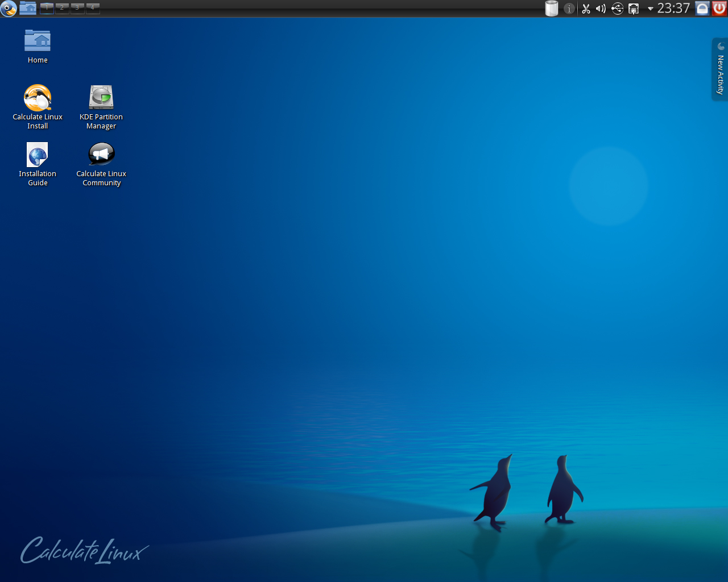Lock the screen using the panel button

[x=702, y=8]
